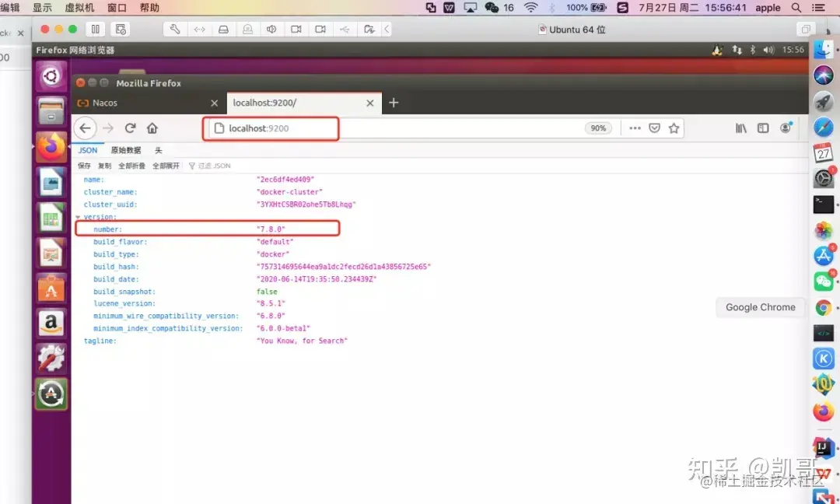Open a new Firefox tab
The image size is (840, 504).
point(394,103)
